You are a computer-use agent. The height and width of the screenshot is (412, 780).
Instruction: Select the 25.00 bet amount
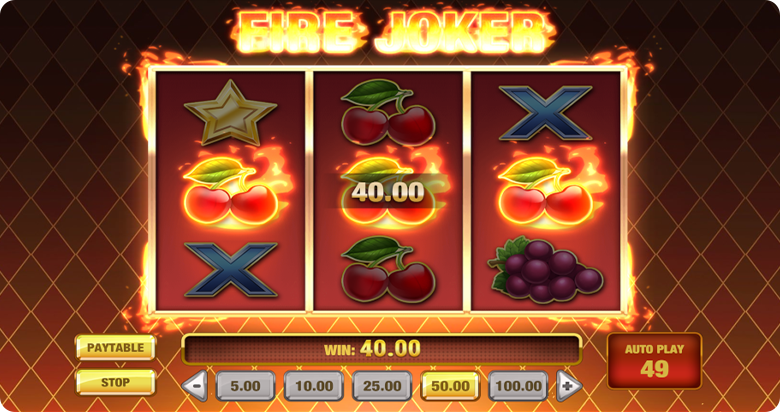[382, 386]
